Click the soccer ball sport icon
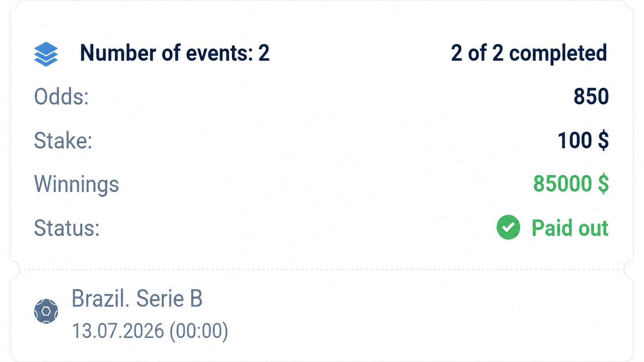This screenshot has width=644, height=362. [46, 311]
